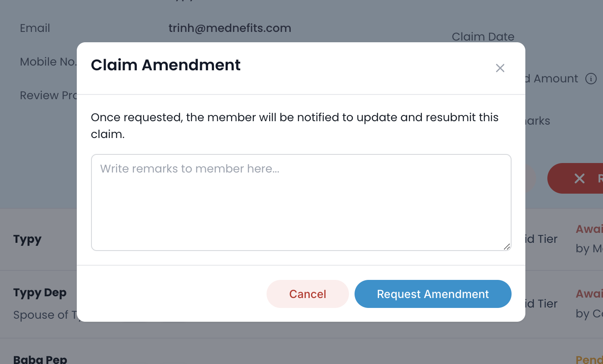Screen dimensions: 603x364
Task: Click the Awaiting status in Typy row
Action: click(589, 229)
